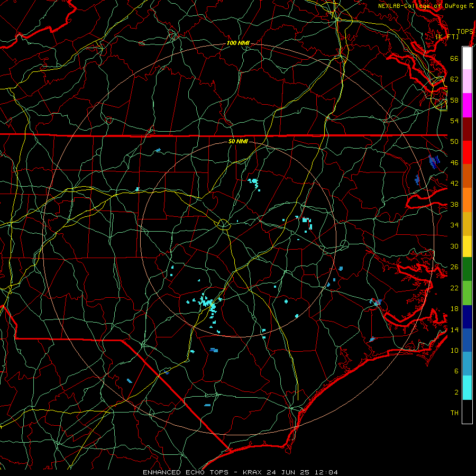The height and width of the screenshot is (476, 476).
Task: Click the legend value '26'
Action: coord(454,267)
